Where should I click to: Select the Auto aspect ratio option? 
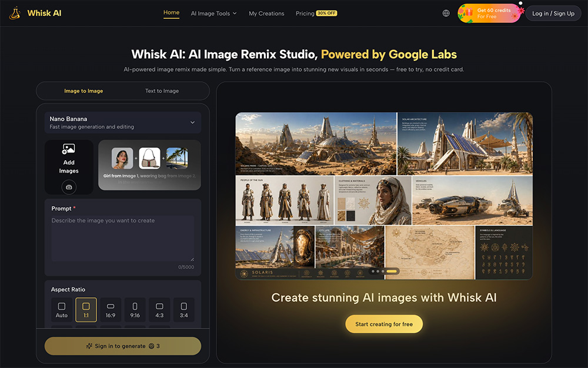[x=62, y=310]
